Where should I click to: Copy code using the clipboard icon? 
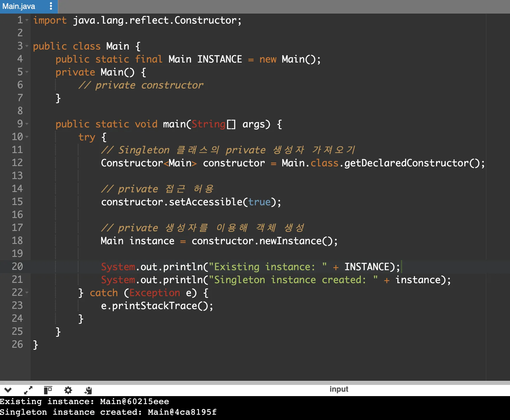(x=88, y=390)
